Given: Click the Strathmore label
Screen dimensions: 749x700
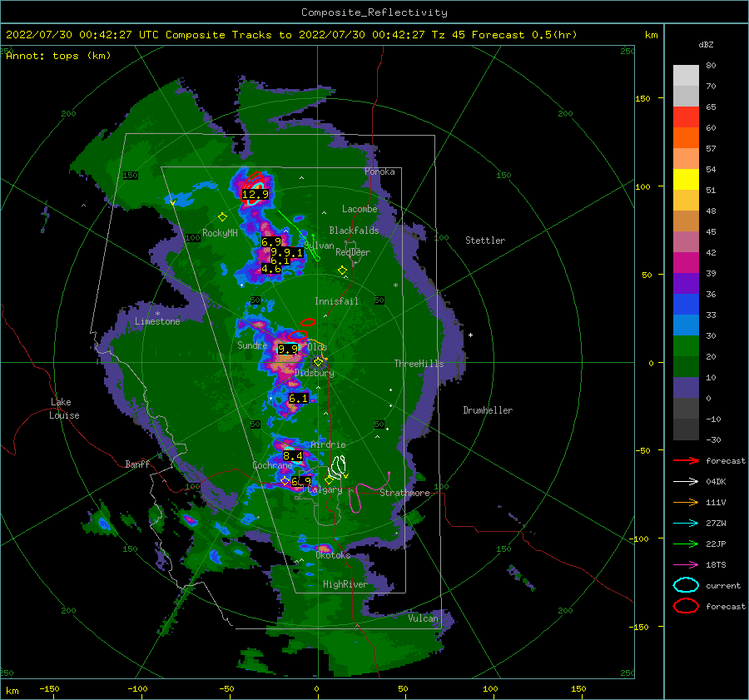Looking at the screenshot, I should click(x=404, y=493).
